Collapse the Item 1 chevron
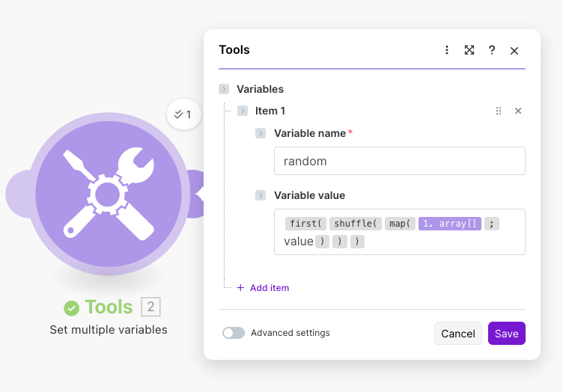563x392 pixels. pyautogui.click(x=243, y=111)
